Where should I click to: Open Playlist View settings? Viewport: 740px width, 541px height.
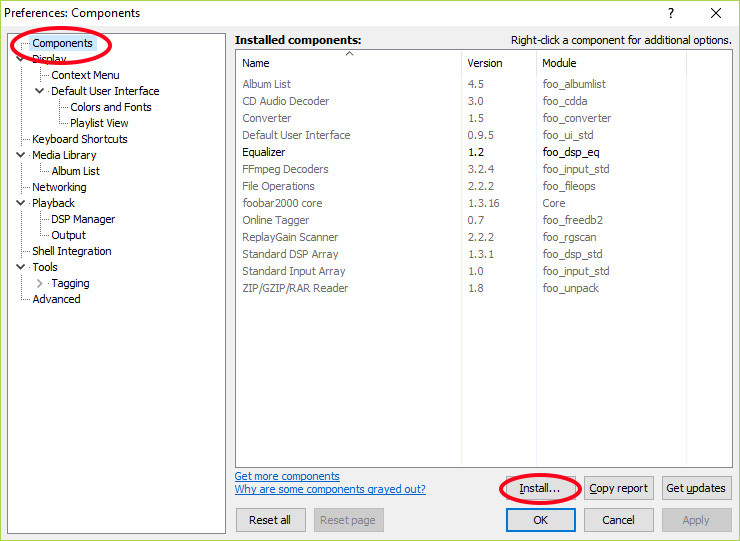pyautogui.click(x=99, y=123)
